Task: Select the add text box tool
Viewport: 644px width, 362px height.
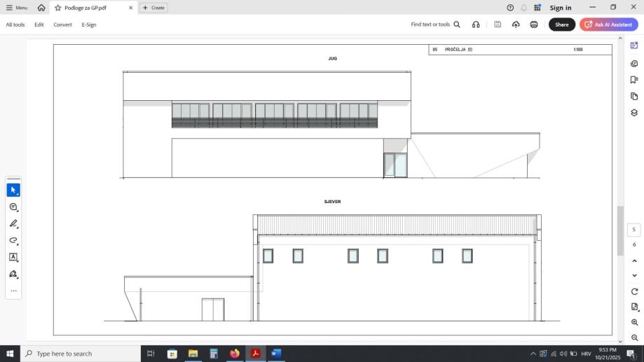Action: click(x=13, y=258)
